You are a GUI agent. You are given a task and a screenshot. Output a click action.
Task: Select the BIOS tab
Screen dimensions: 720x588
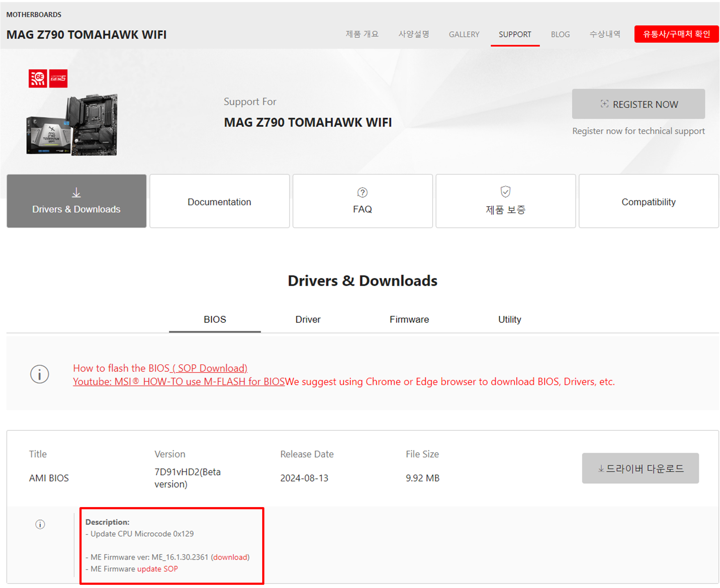click(x=215, y=319)
